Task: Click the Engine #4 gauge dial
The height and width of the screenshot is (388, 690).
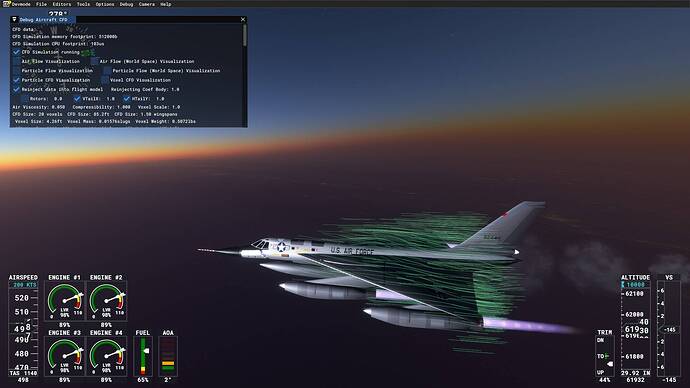Action: tap(106, 356)
